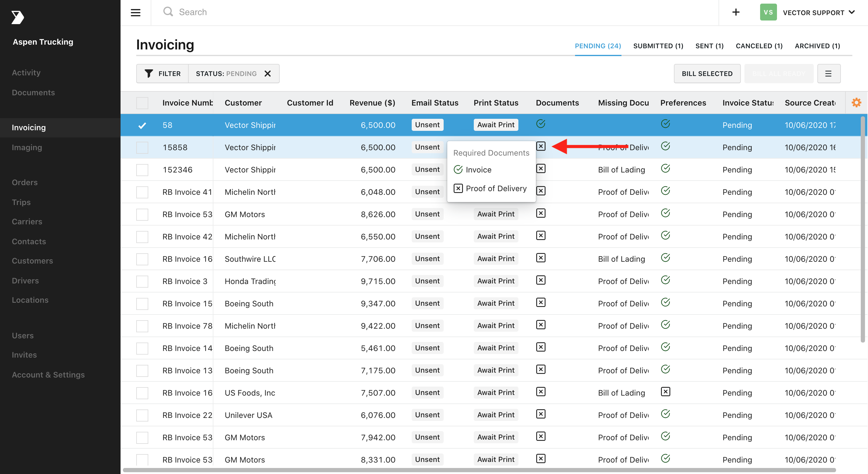Image resolution: width=868 pixels, height=474 pixels.
Task: Switch to the SUBMITTED (1) tab
Action: click(658, 46)
